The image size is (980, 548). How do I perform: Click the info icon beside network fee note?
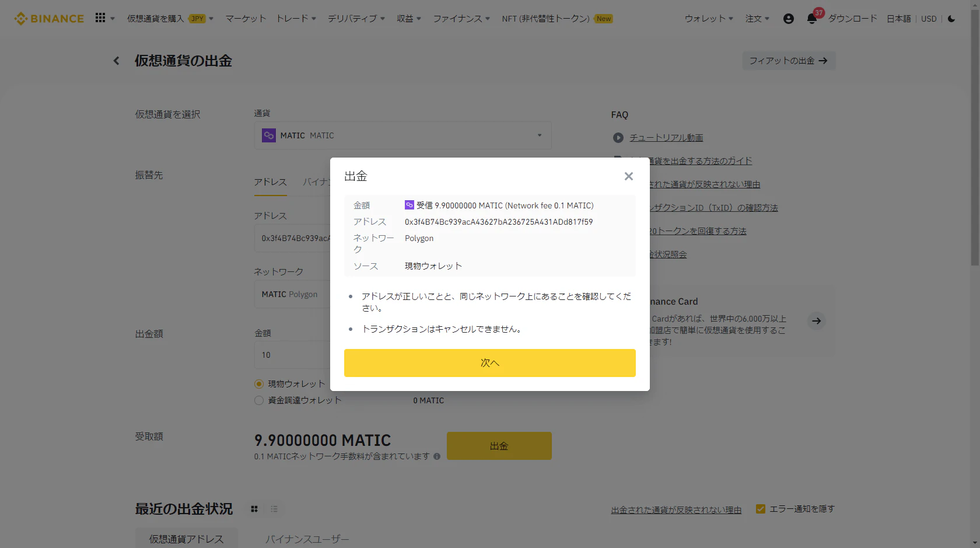point(437,456)
